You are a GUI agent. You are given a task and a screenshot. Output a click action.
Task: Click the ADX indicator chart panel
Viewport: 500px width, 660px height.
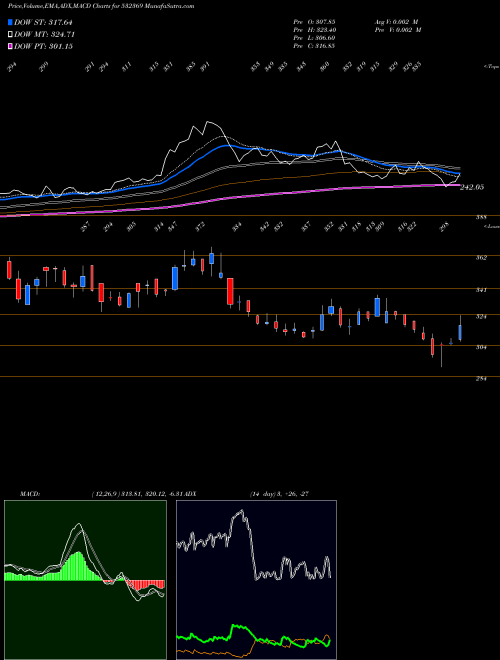(x=256, y=580)
